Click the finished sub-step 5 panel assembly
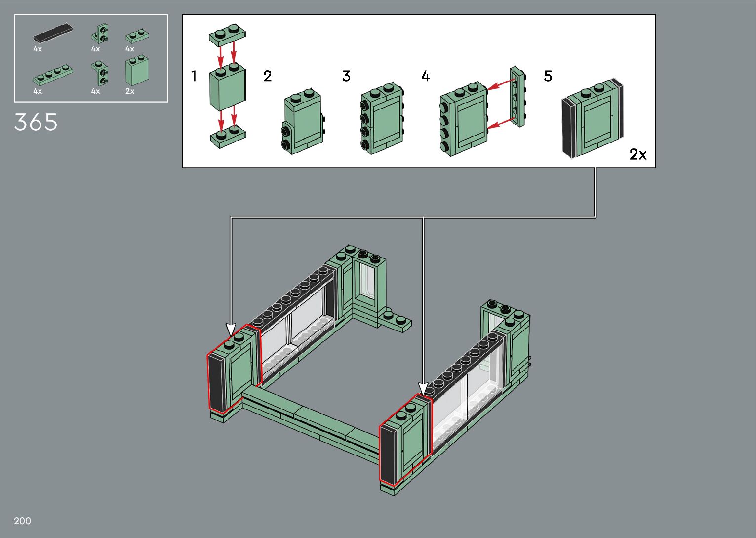756x538 pixels. [593, 119]
